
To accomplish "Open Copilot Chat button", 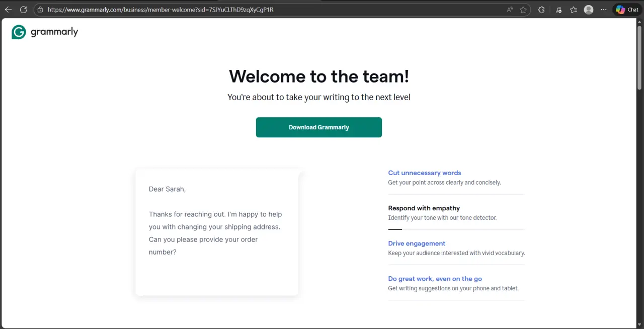I will tap(627, 10).
